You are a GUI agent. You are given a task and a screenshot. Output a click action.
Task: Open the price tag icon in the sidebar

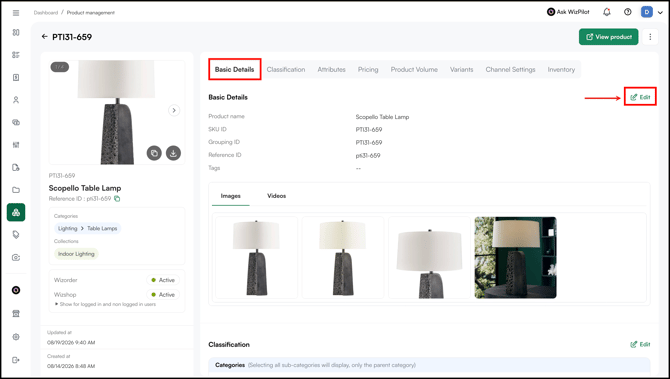(x=16, y=235)
